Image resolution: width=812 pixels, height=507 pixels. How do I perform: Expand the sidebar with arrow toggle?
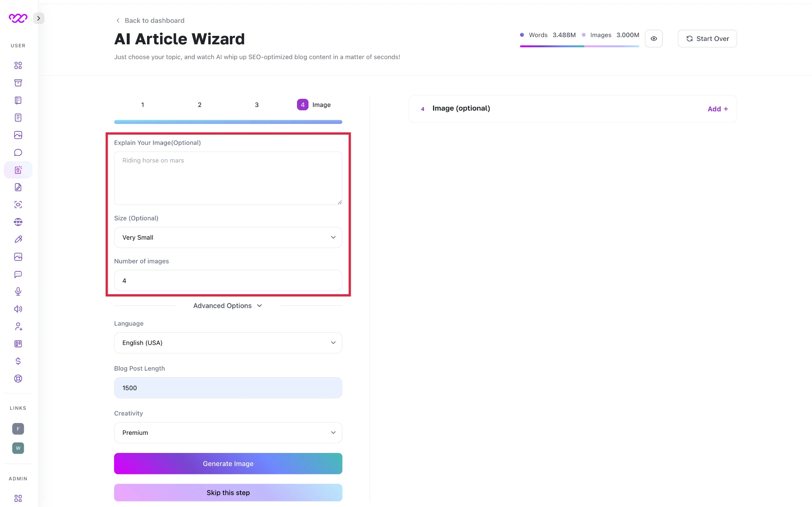pos(38,18)
